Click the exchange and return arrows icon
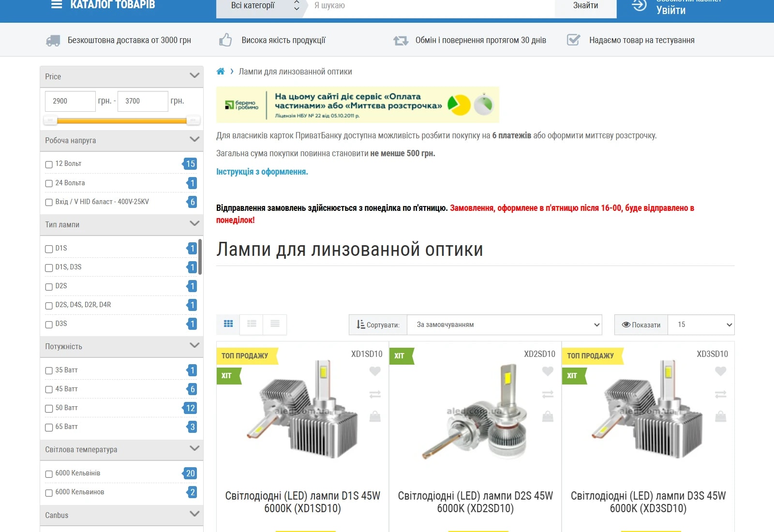 tap(401, 41)
